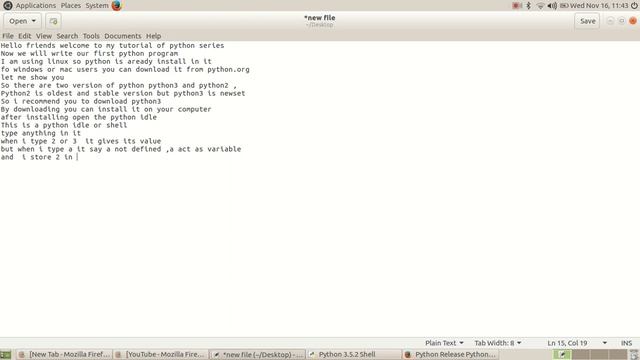Viewport: 640px width, 360px height.
Task: Launch Firefox from the top panel
Action: [117, 5]
